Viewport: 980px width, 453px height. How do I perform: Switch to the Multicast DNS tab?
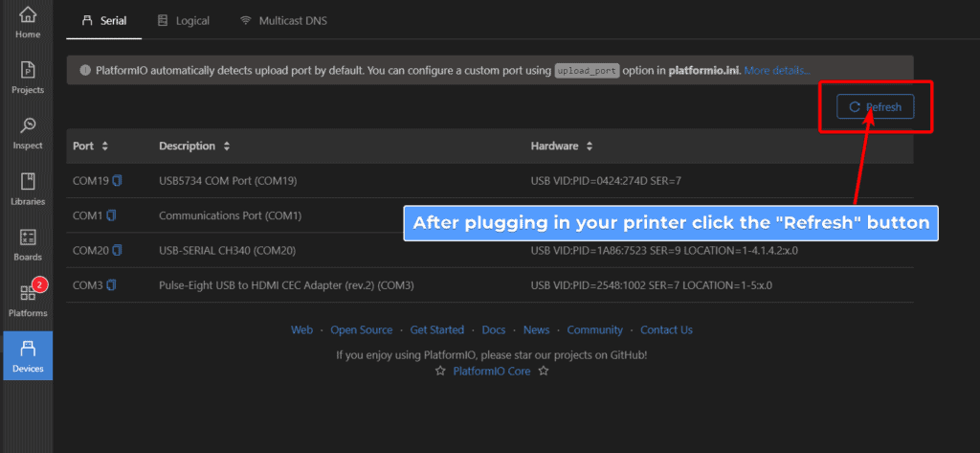283,21
